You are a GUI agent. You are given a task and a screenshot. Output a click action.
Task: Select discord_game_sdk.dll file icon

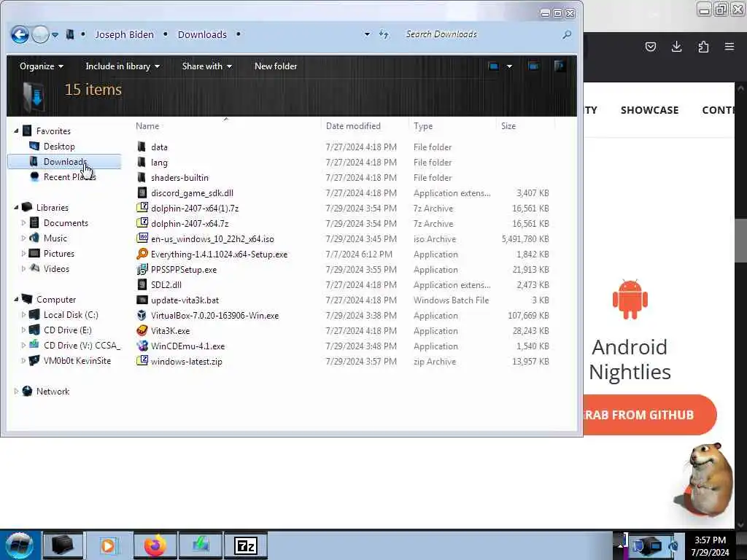pos(142,192)
